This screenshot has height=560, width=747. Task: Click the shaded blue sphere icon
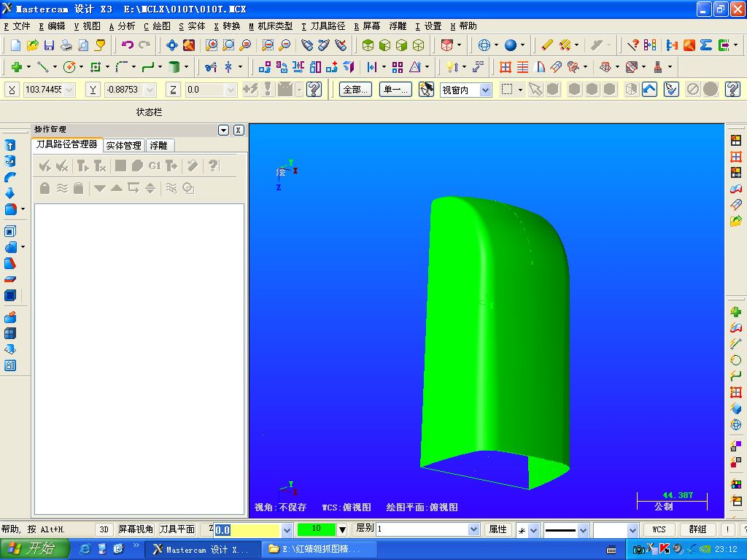510,45
